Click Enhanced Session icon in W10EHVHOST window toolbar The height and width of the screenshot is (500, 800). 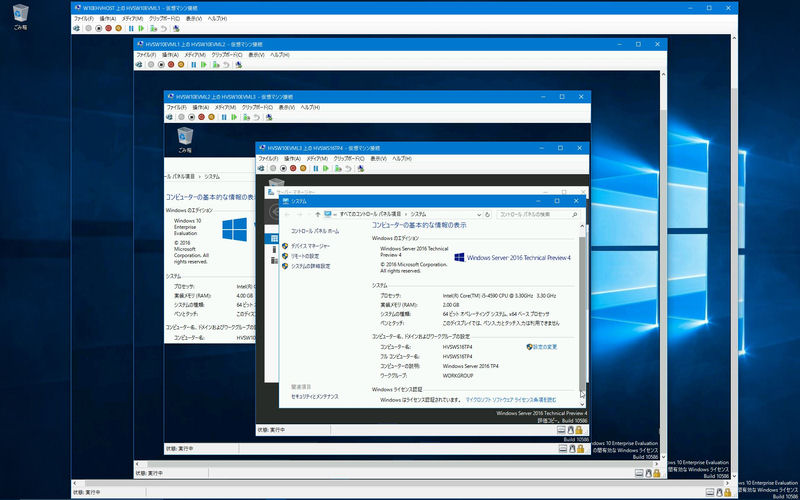176,29
